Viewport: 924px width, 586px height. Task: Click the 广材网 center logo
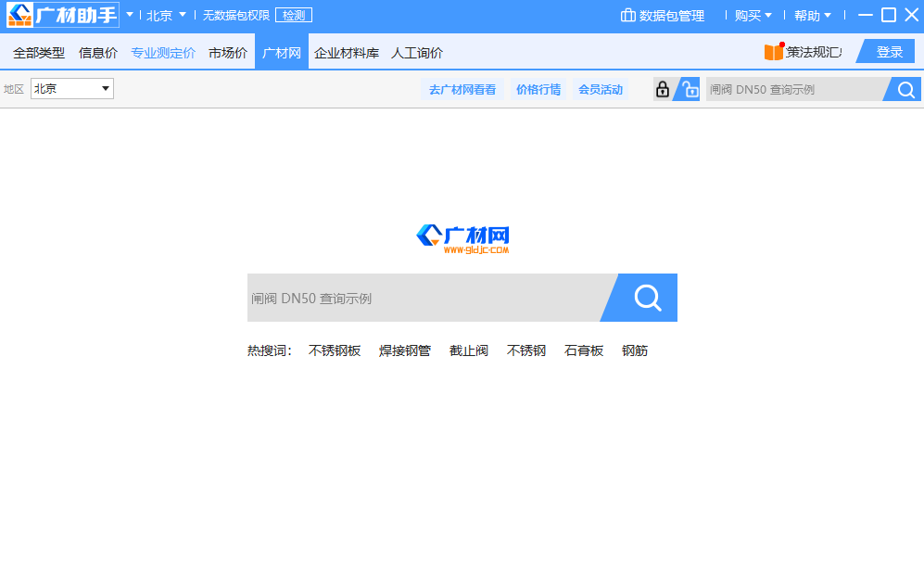[x=462, y=238]
